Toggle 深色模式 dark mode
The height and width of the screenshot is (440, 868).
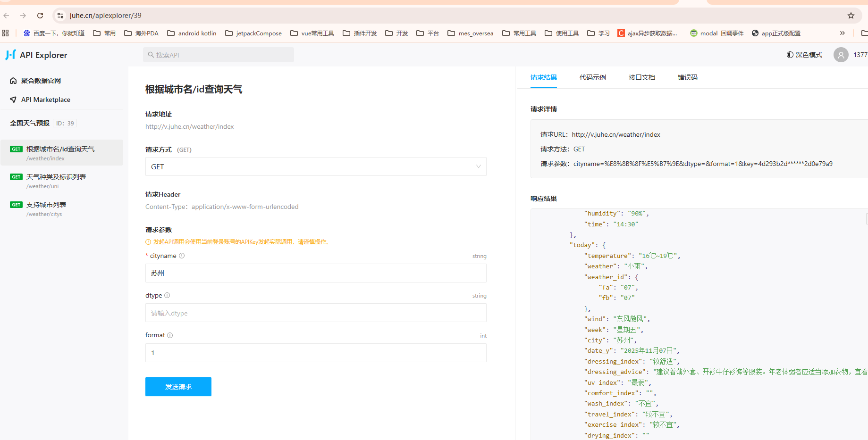pos(804,55)
